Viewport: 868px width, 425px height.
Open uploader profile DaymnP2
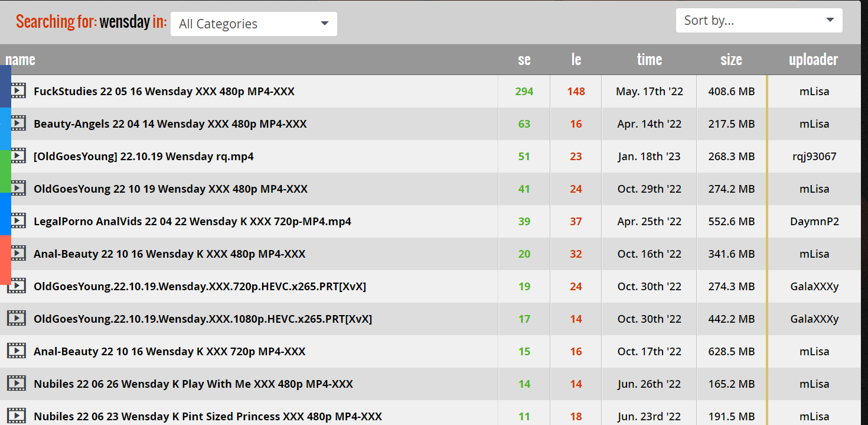pos(814,222)
